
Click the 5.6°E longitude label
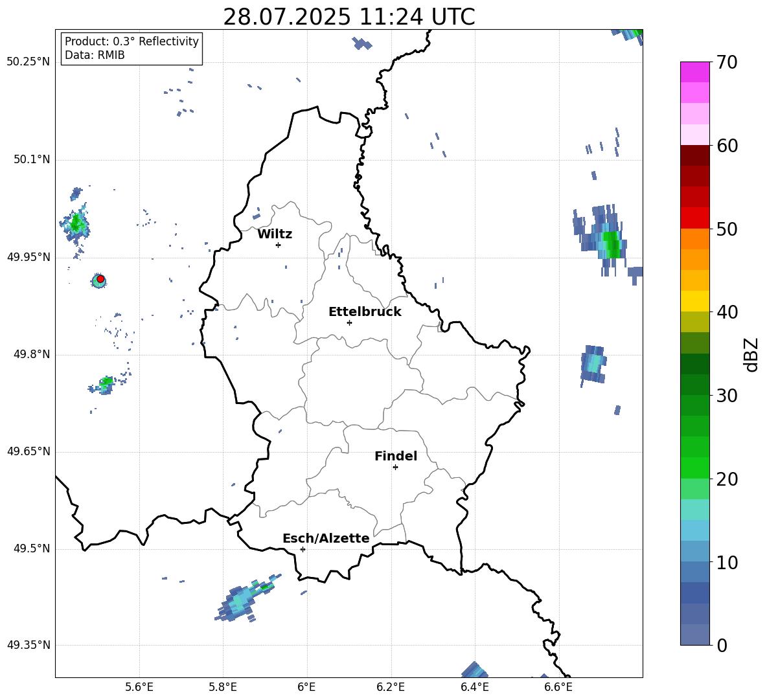coord(139,687)
